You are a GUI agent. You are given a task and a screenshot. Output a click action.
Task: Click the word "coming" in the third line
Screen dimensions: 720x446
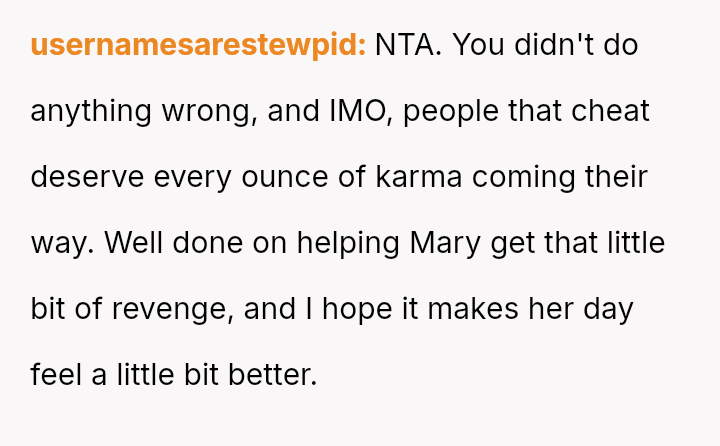[520, 177]
